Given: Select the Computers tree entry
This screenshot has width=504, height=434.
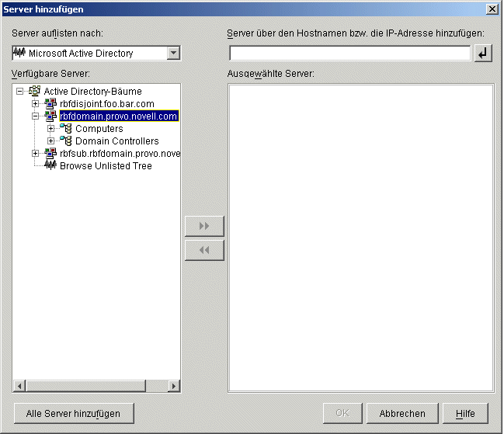Looking at the screenshot, I should click(x=99, y=129).
